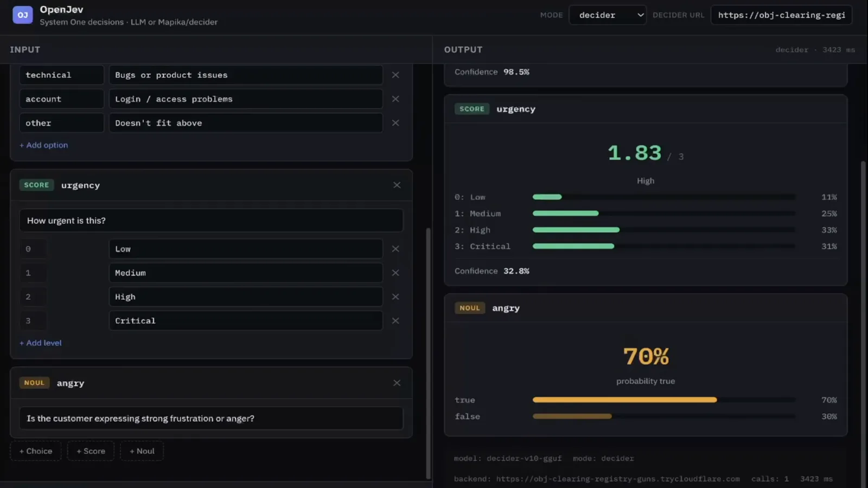Edit the 'How urgent is this?' prompt

(212, 221)
